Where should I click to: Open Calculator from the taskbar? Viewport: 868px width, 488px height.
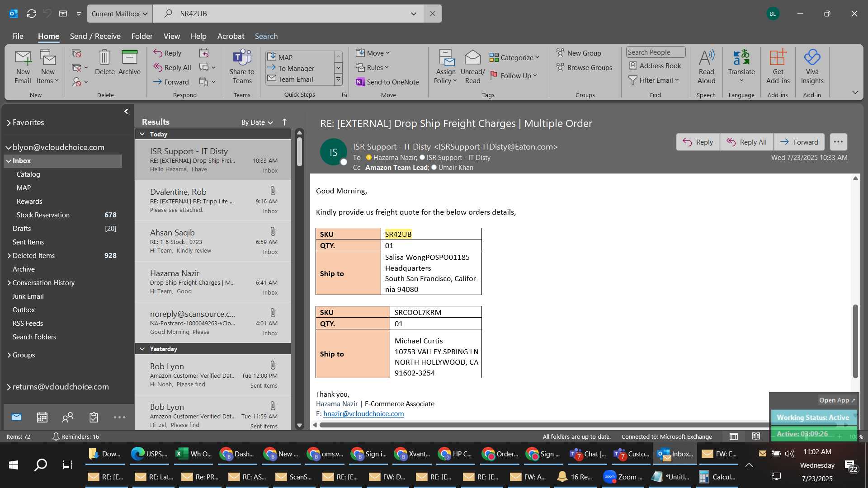click(718, 477)
